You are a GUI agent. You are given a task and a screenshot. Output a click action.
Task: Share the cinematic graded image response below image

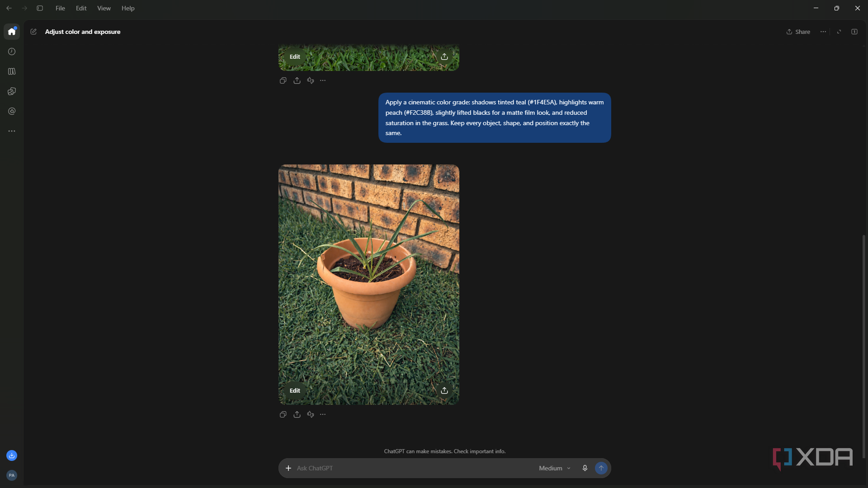(x=297, y=414)
